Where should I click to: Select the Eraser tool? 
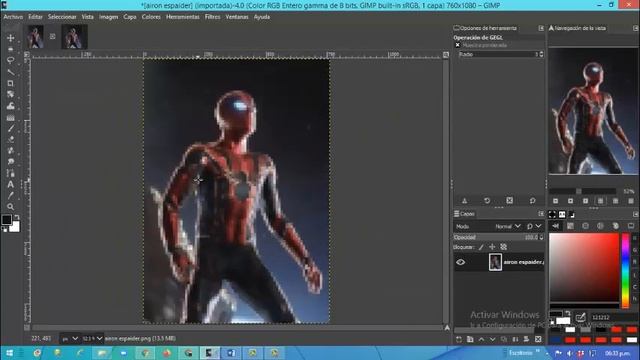(11, 140)
